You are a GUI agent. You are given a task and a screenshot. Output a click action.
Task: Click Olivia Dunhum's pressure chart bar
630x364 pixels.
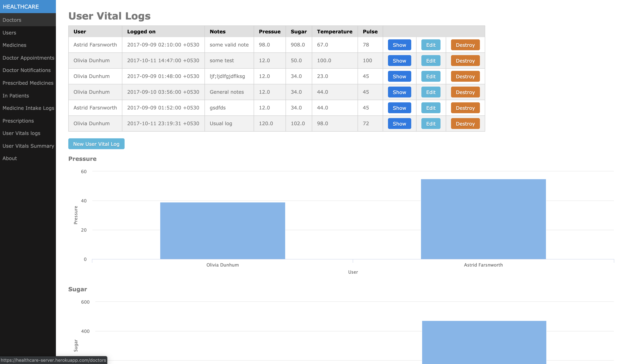coord(223,231)
